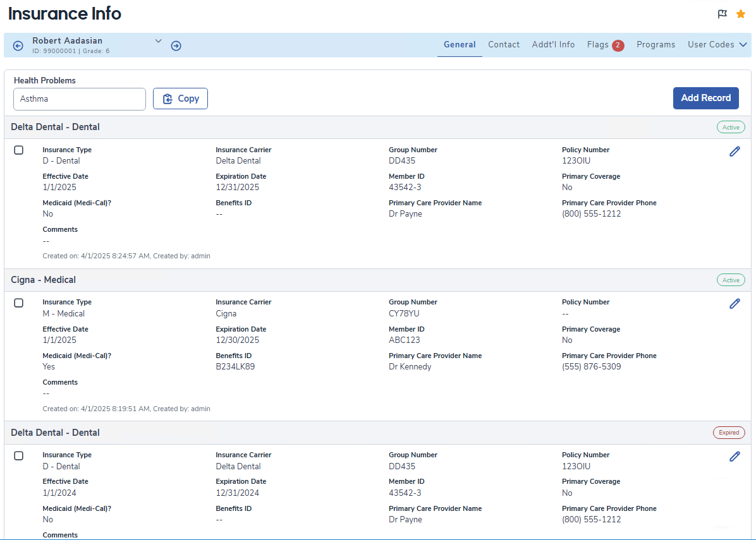Select checkbox for Cigna Medical record
This screenshot has height=540, width=756.
(x=19, y=303)
